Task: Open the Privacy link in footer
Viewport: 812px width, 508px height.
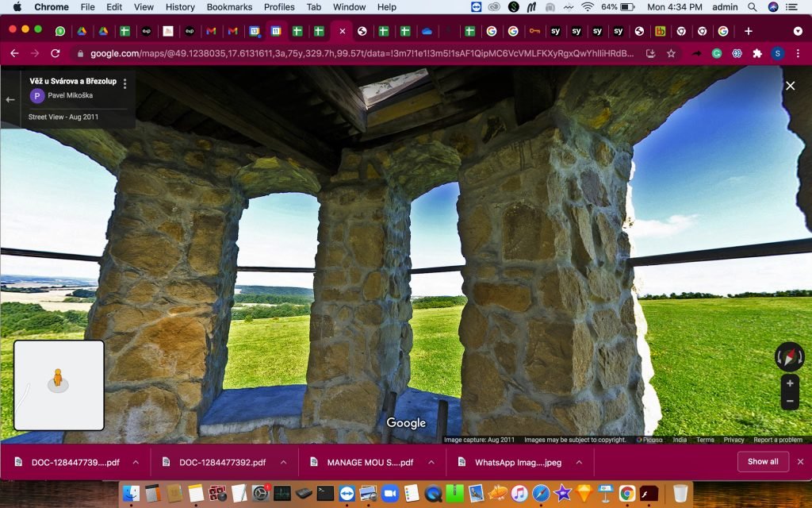Action: (733, 440)
